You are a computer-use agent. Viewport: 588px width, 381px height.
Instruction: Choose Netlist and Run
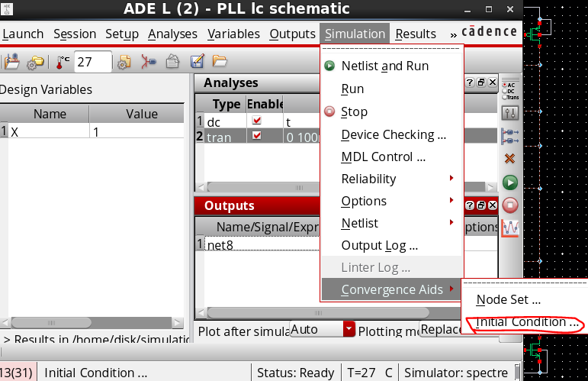click(x=391, y=66)
